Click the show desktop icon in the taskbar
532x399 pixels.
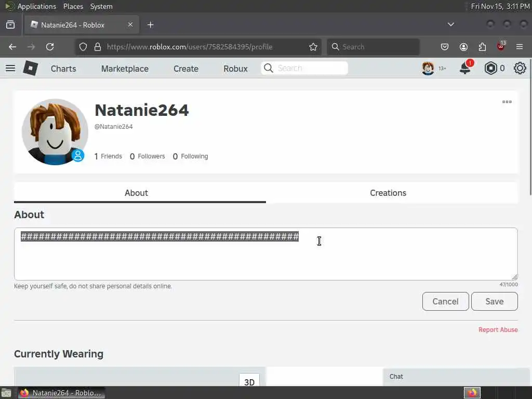point(6,393)
